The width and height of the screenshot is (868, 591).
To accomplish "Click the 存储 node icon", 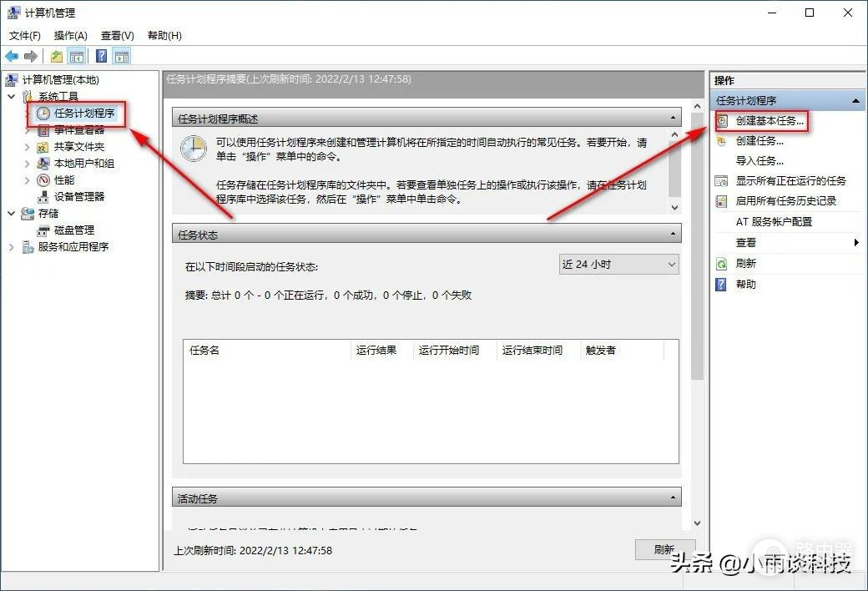I will click(28, 213).
